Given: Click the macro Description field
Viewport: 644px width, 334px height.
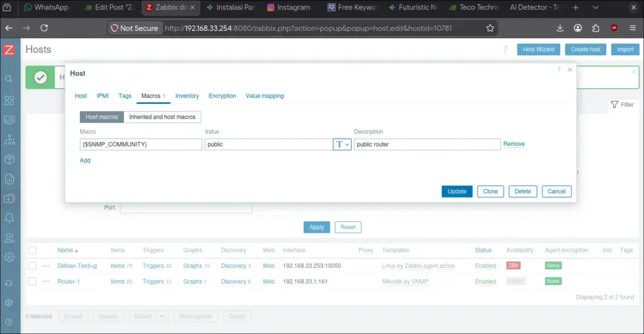Looking at the screenshot, I should point(427,144).
